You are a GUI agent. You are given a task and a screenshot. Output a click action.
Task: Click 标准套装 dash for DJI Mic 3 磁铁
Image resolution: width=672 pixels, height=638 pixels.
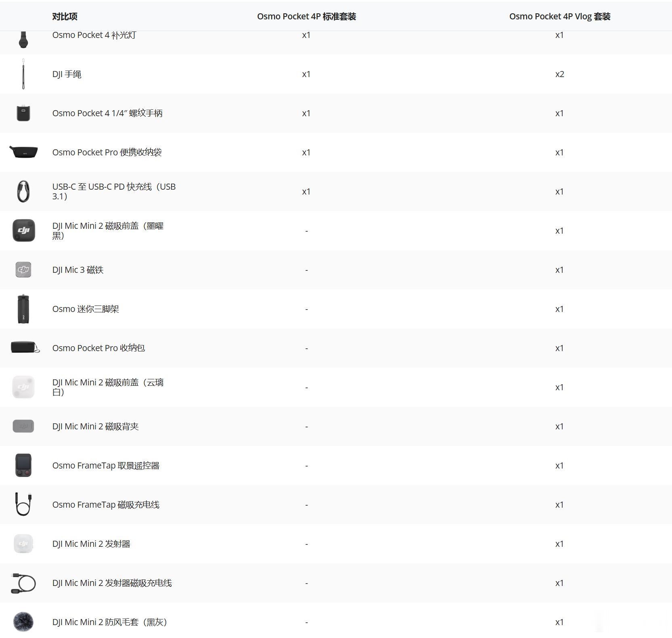pyautogui.click(x=307, y=270)
